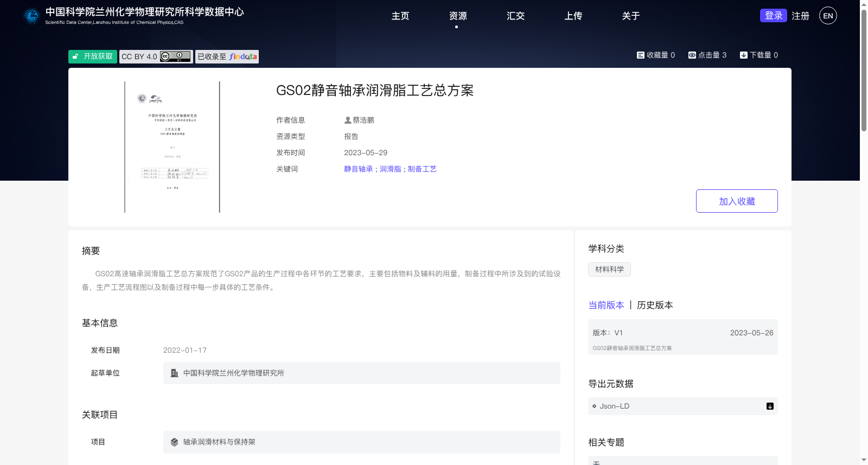868x465 pixels.
Task: Click the version date 2023-05-26
Action: pyautogui.click(x=752, y=333)
